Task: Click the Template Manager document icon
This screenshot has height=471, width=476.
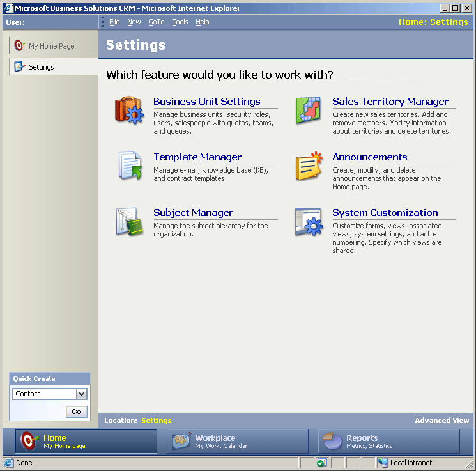Action: point(130,166)
